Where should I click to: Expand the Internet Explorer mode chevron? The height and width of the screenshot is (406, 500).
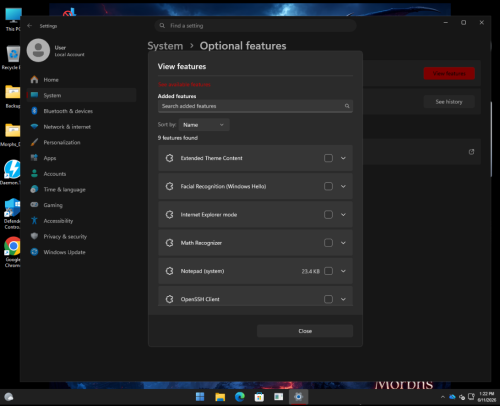point(343,215)
